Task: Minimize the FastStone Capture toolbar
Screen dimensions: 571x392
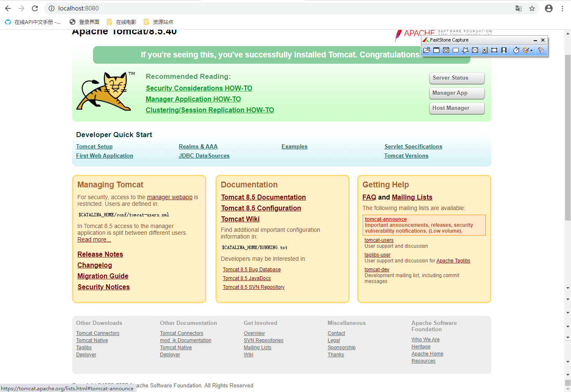Action: coord(535,40)
